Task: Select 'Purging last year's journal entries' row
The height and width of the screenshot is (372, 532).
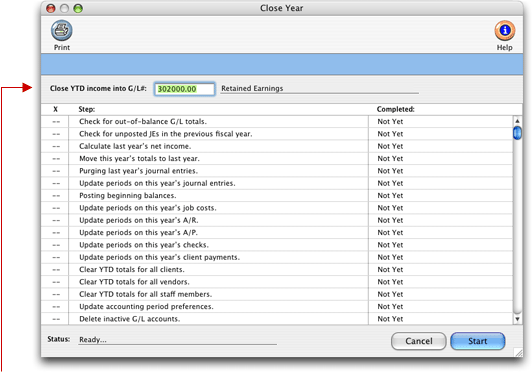Action: tap(277, 171)
